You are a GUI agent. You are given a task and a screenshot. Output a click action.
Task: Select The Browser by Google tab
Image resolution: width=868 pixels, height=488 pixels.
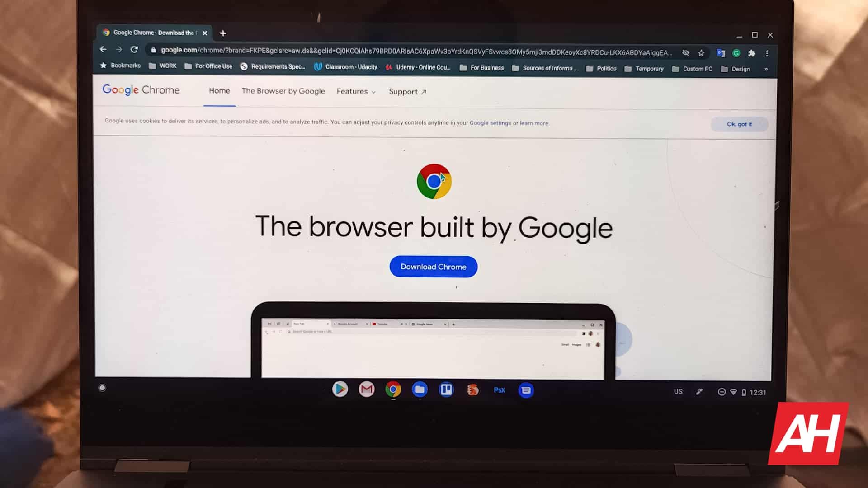point(283,90)
